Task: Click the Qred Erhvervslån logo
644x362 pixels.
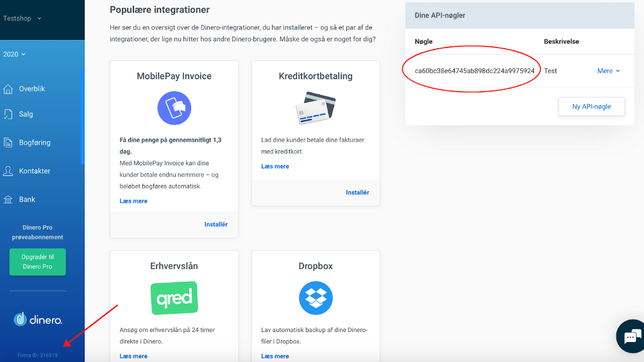Action: tap(174, 298)
